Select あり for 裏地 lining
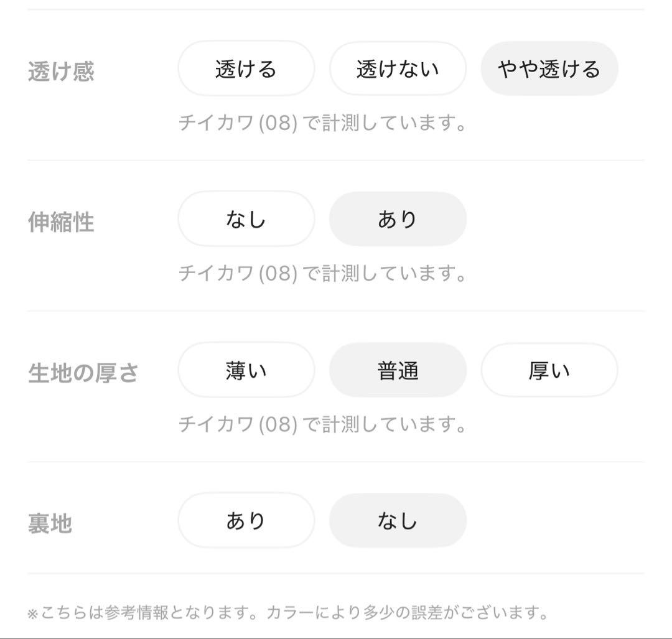This screenshot has width=672, height=639. pos(246,520)
